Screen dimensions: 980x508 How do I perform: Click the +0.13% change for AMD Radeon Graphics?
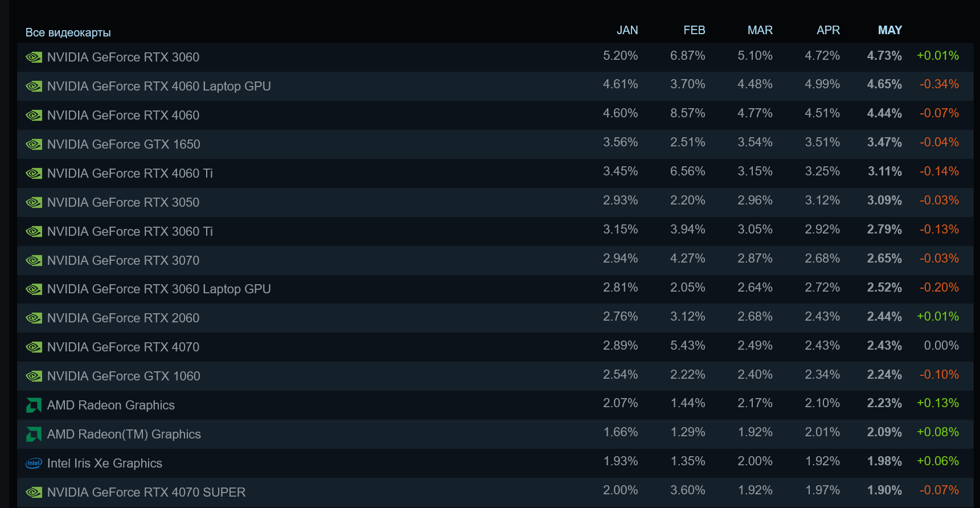click(x=938, y=403)
